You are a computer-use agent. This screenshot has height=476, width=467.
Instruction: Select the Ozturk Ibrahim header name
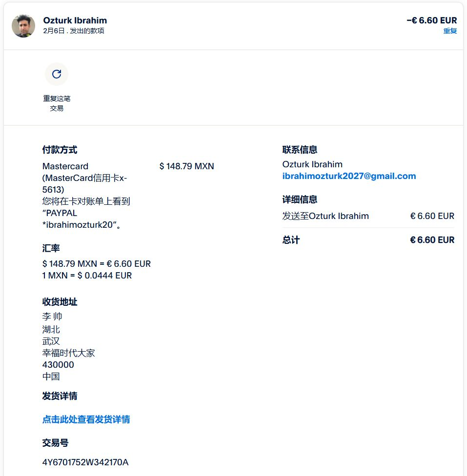click(x=75, y=20)
